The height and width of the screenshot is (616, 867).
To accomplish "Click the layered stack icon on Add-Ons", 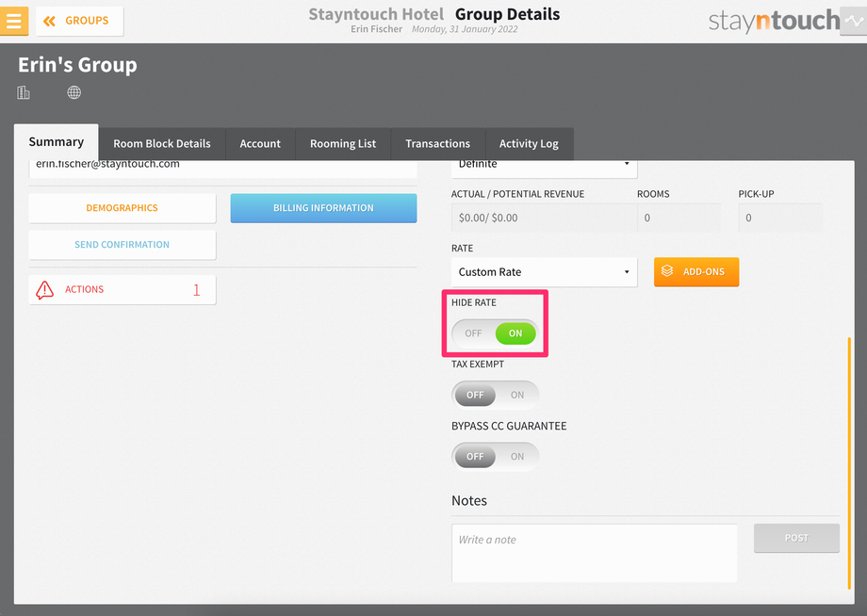I will click(x=667, y=271).
